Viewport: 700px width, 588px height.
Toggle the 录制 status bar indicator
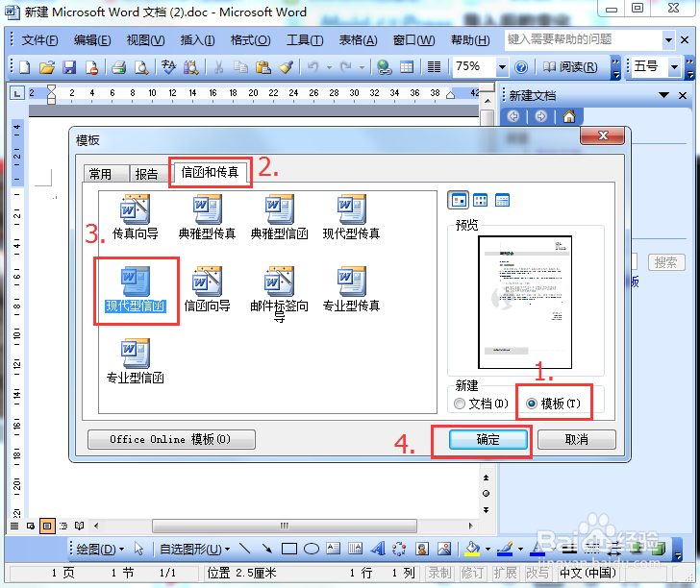(439, 573)
